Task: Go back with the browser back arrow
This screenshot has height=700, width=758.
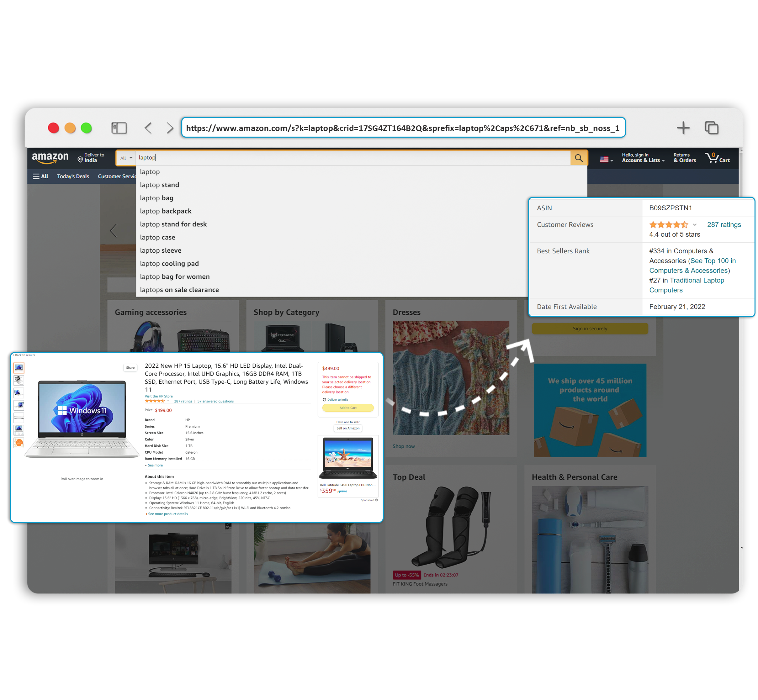Action: 148,128
